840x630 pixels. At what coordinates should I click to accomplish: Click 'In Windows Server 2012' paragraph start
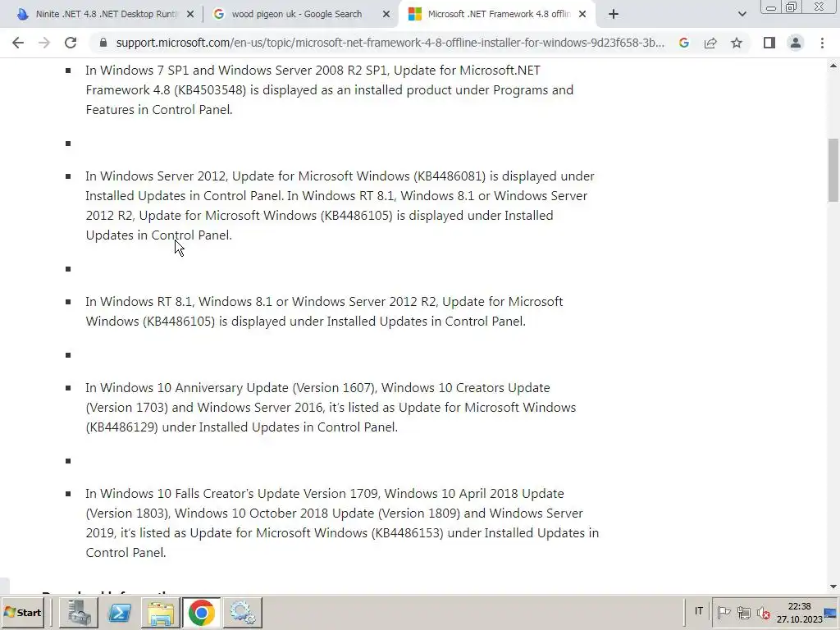tap(157, 176)
